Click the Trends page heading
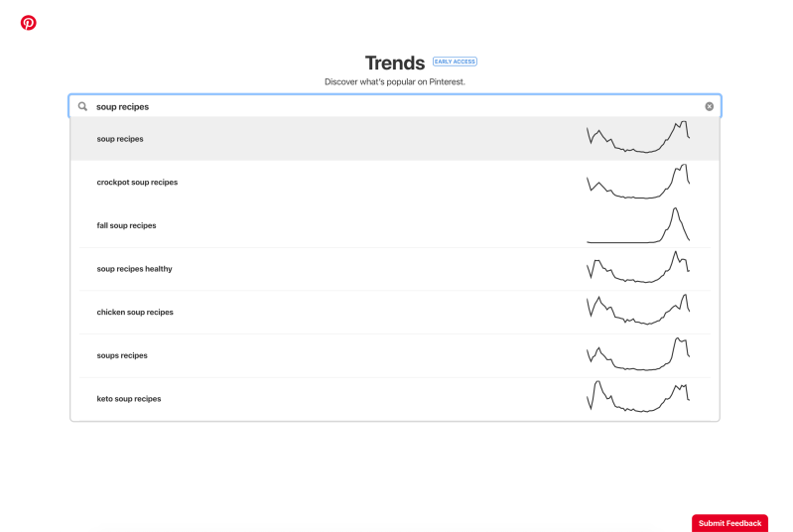This screenshot has width=793, height=532. [x=395, y=64]
